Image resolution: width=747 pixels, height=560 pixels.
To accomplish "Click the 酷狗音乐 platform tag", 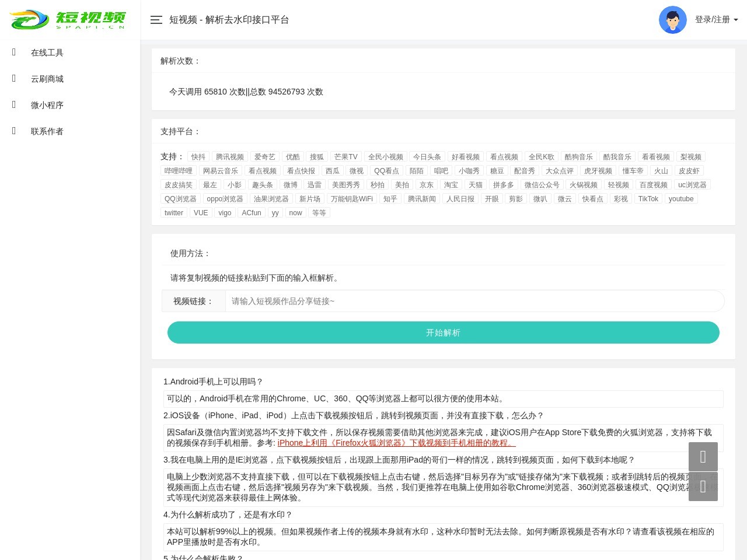I will coord(579,157).
